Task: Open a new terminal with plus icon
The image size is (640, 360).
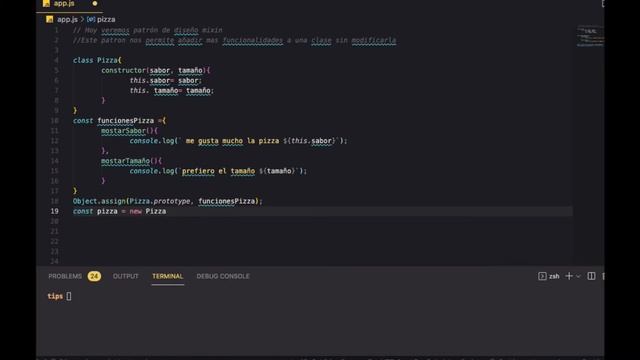Action: 569,276
